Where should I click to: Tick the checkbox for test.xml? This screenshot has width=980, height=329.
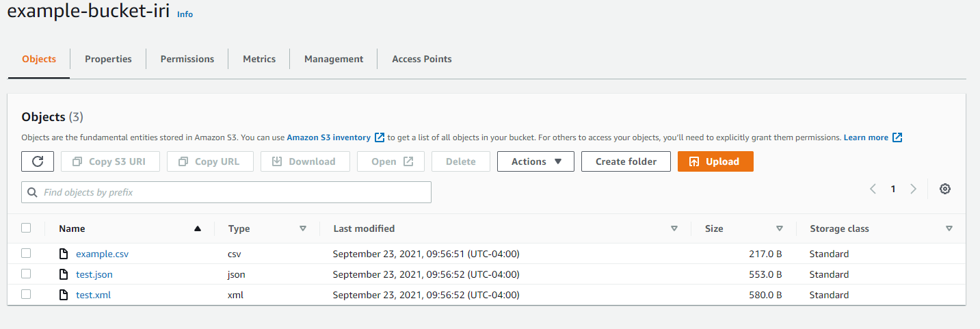click(26, 294)
